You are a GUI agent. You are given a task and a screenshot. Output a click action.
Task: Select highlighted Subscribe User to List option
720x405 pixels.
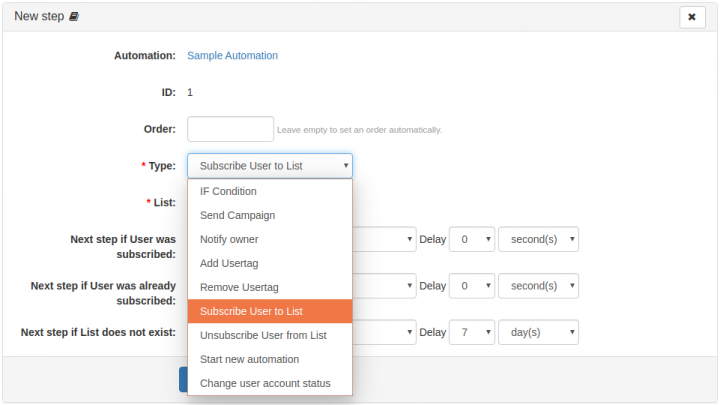click(270, 311)
